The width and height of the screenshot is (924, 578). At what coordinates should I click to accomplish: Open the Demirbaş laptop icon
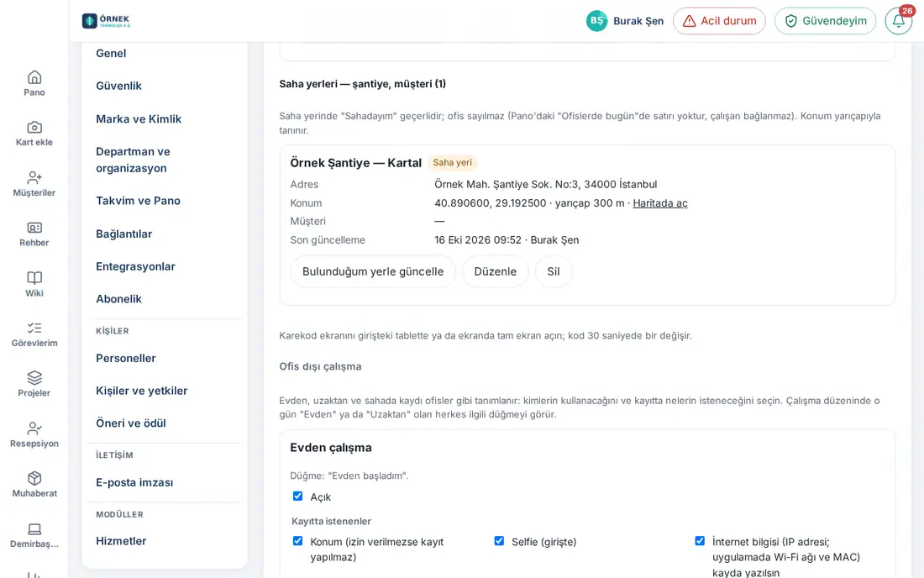tap(34, 529)
